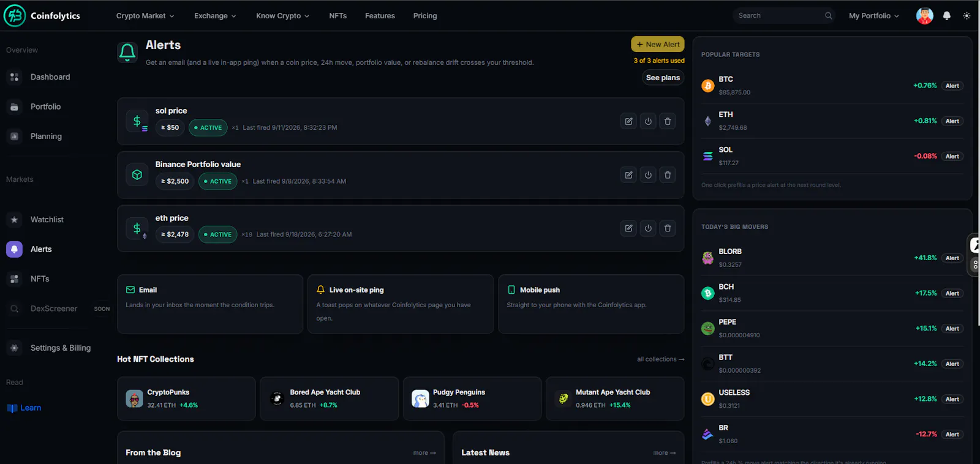Click Alert button for ETH
The width and height of the screenshot is (980, 464).
tap(952, 121)
